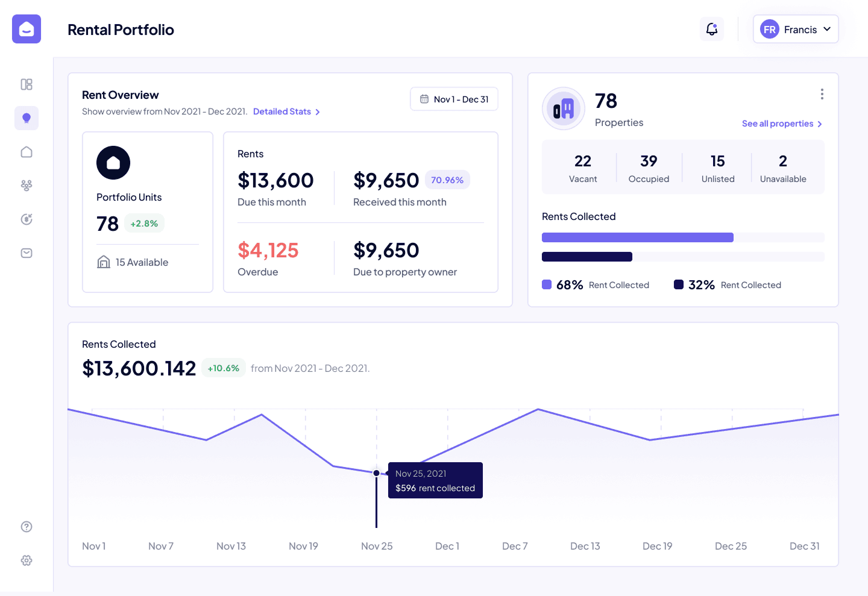Click the notification bell icon
The width and height of the screenshot is (868, 596).
click(x=712, y=29)
